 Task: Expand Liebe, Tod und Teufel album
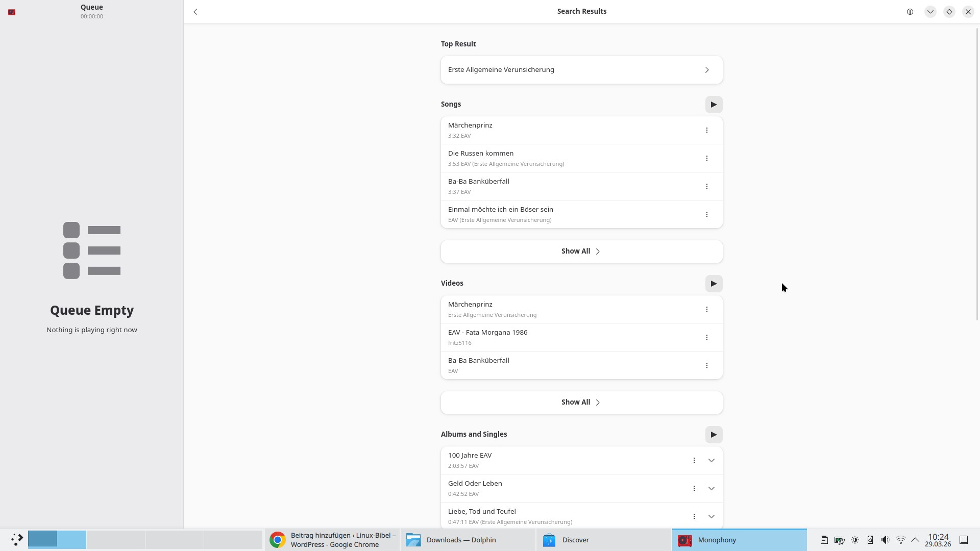point(711,516)
